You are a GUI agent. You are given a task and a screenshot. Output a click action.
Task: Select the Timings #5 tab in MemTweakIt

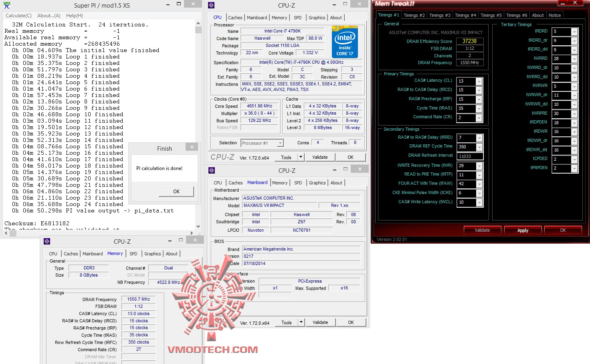pyautogui.click(x=491, y=15)
